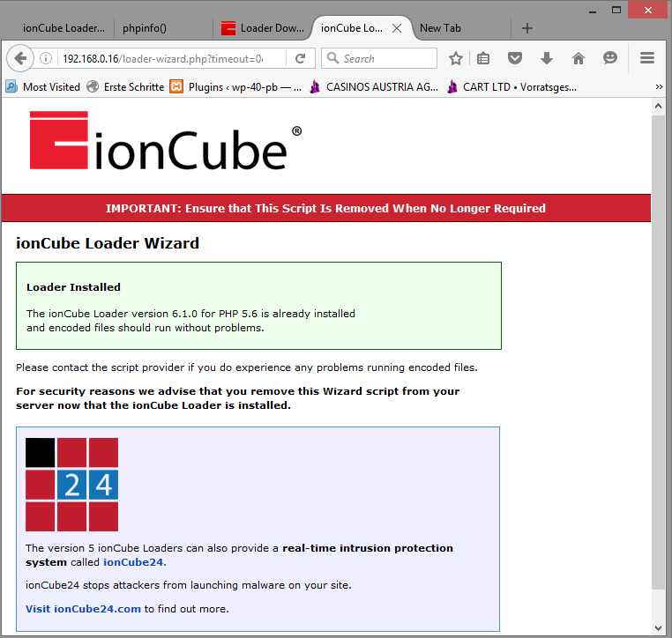Click the Pocket save icon
672x638 pixels.
point(515,58)
